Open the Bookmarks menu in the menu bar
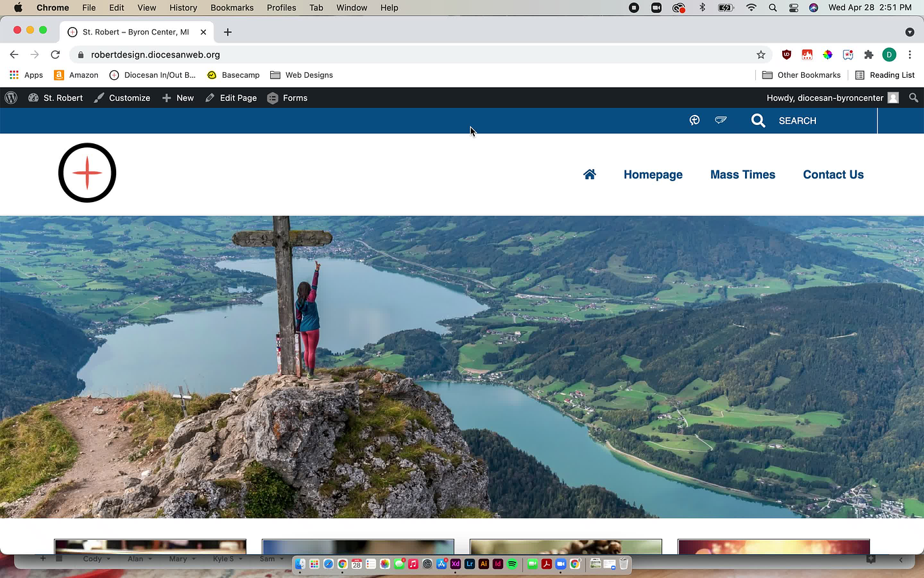The image size is (924, 578). (x=232, y=7)
